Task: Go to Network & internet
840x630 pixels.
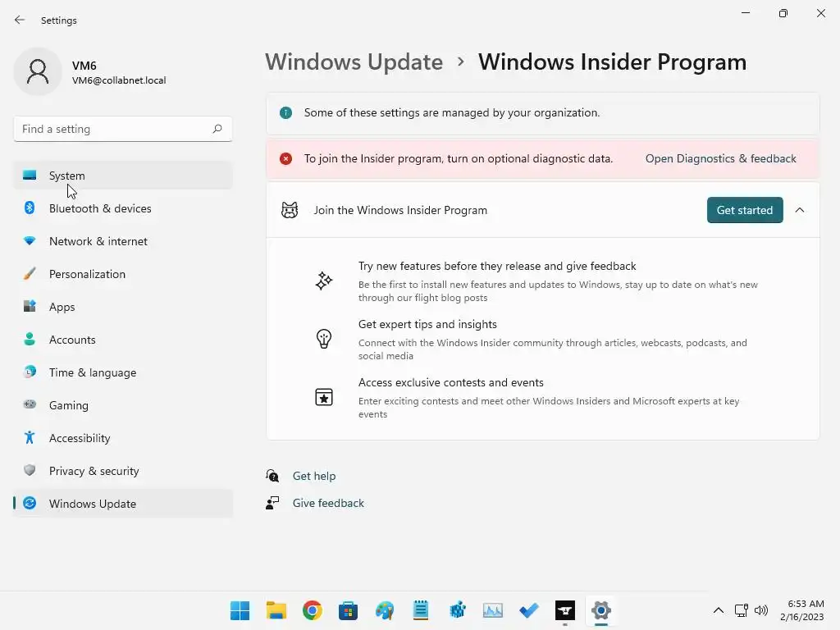Action: tap(123, 241)
